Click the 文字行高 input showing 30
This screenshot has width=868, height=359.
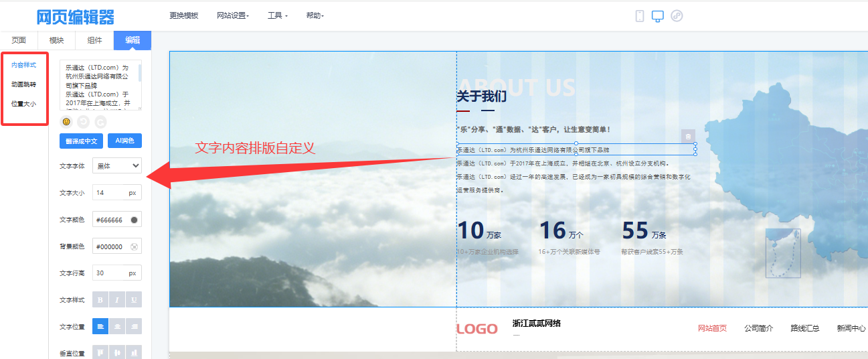[x=117, y=273]
